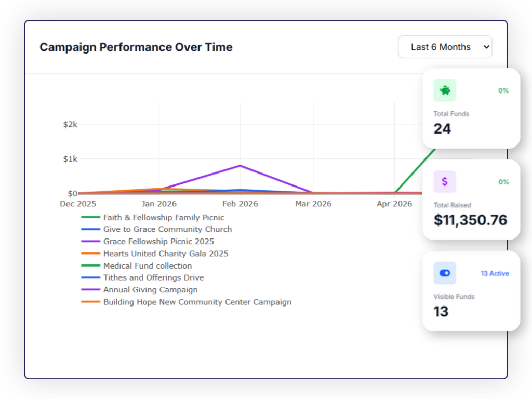532x399 pixels.
Task: Click the Feb 2026 axis label
Action: (240, 204)
